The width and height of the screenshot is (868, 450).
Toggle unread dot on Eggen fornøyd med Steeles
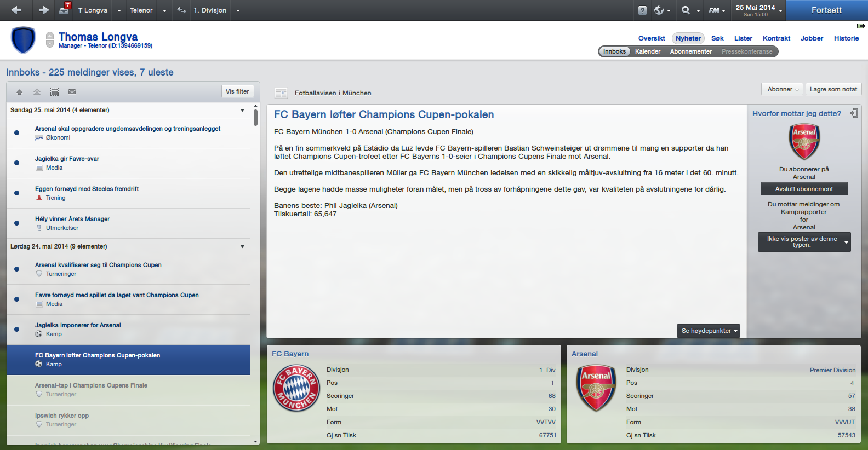[x=16, y=193]
